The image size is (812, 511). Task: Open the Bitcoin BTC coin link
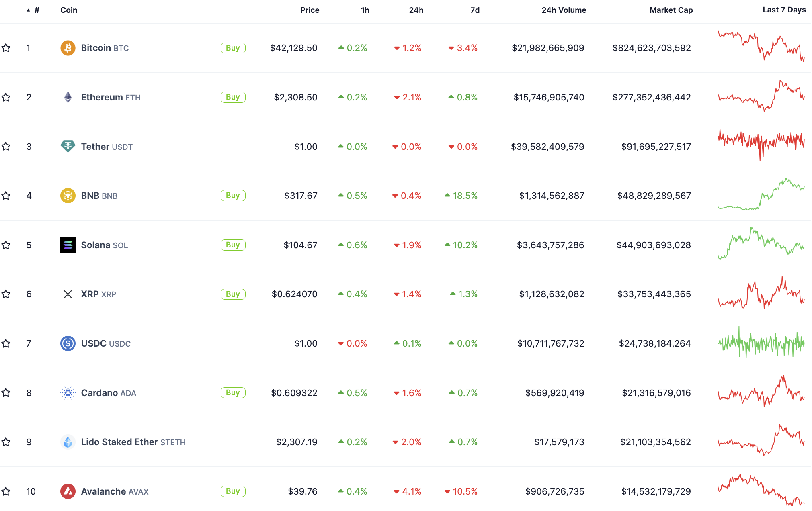(105, 48)
